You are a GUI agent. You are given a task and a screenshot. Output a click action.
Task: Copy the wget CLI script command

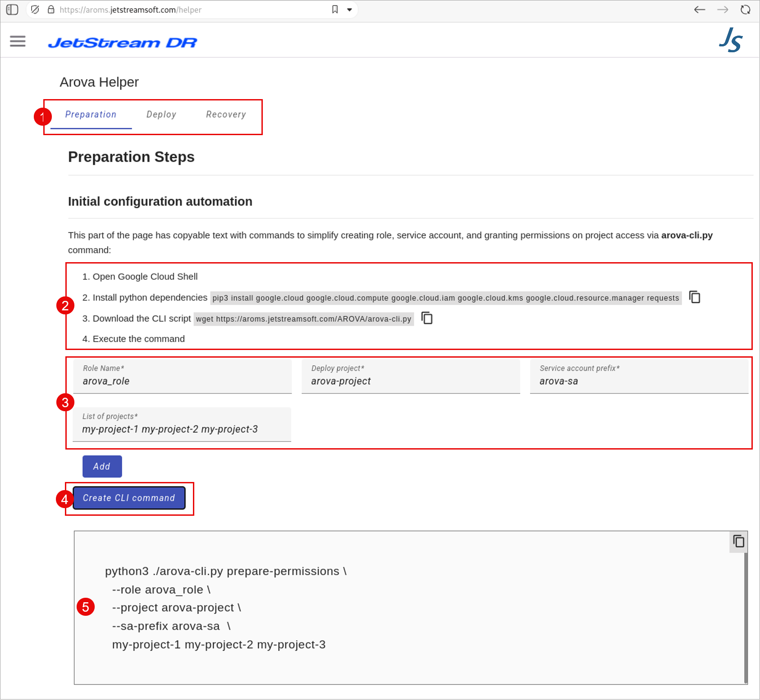click(x=426, y=318)
